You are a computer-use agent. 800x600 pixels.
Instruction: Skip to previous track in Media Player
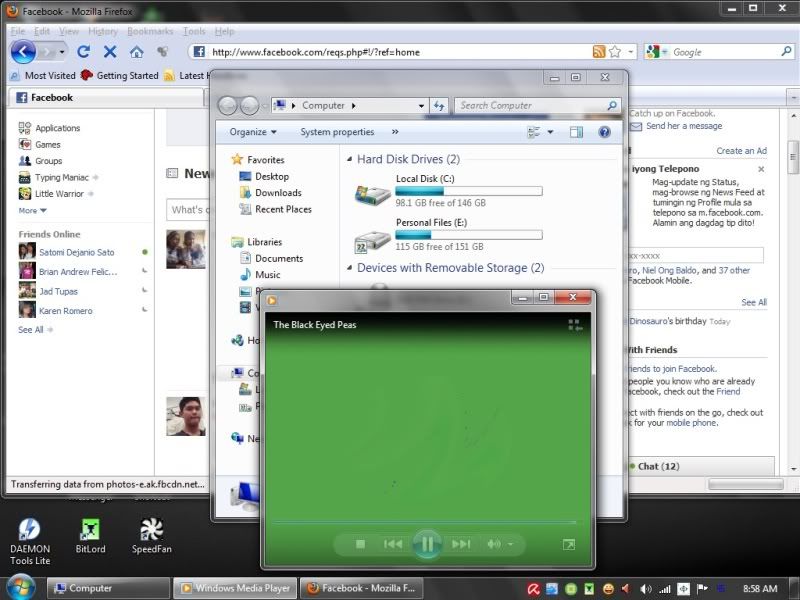pos(393,544)
